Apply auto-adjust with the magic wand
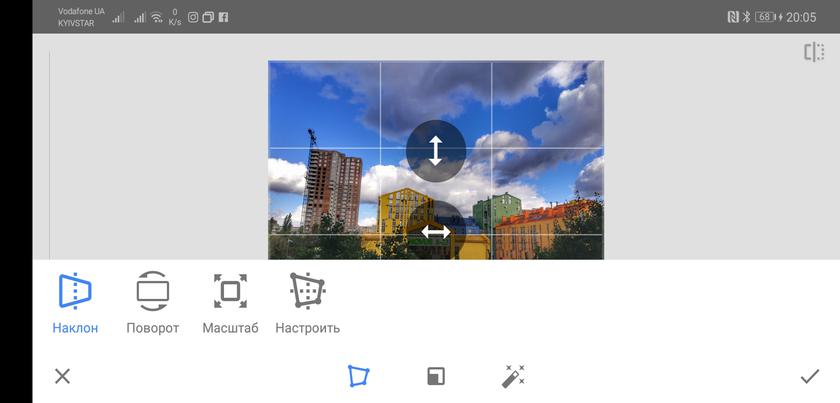This screenshot has width=840, height=403. tap(513, 376)
